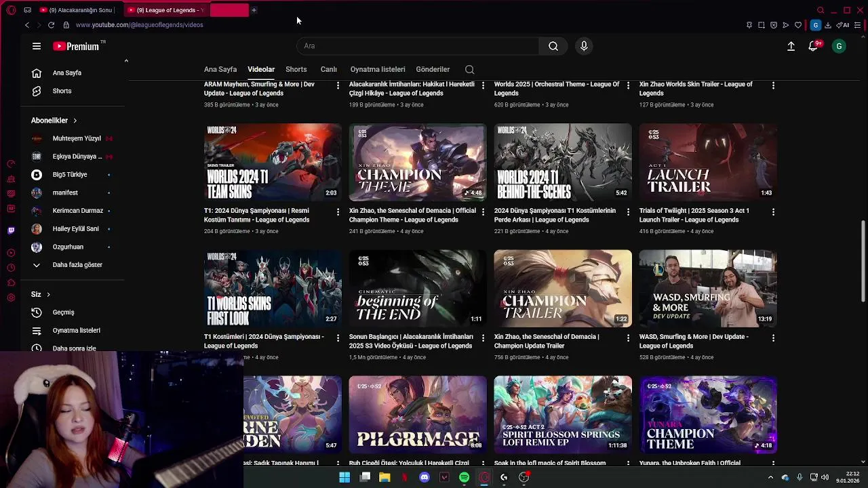This screenshot has width=868, height=488.
Task: Show hidden system tray icons chevron
Action: pos(770,477)
